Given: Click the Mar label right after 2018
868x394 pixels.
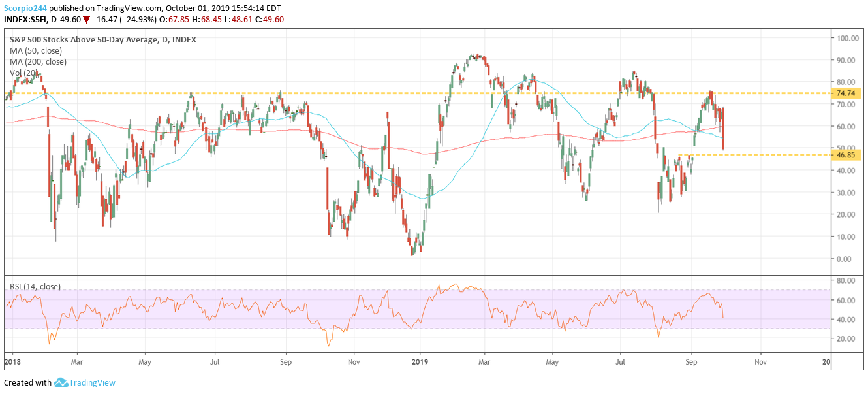Looking at the screenshot, I should [76, 361].
